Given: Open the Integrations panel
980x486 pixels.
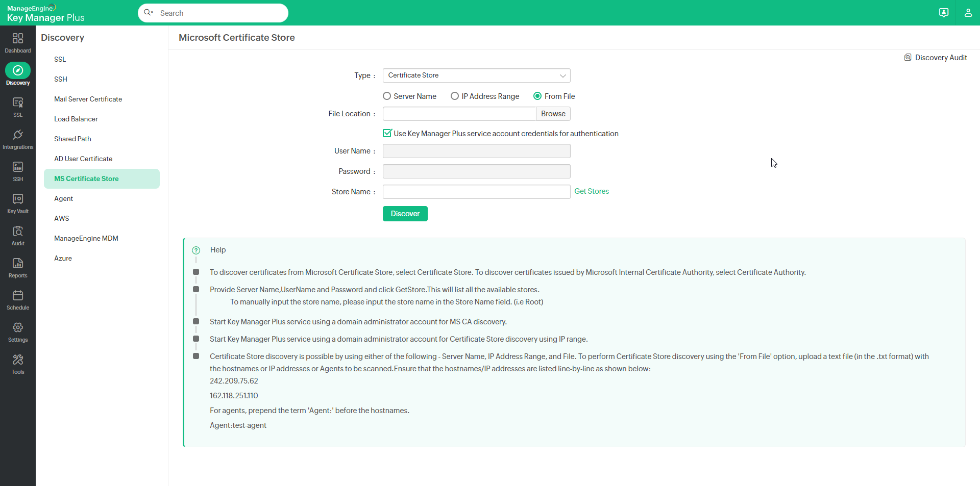Looking at the screenshot, I should pos(18,139).
